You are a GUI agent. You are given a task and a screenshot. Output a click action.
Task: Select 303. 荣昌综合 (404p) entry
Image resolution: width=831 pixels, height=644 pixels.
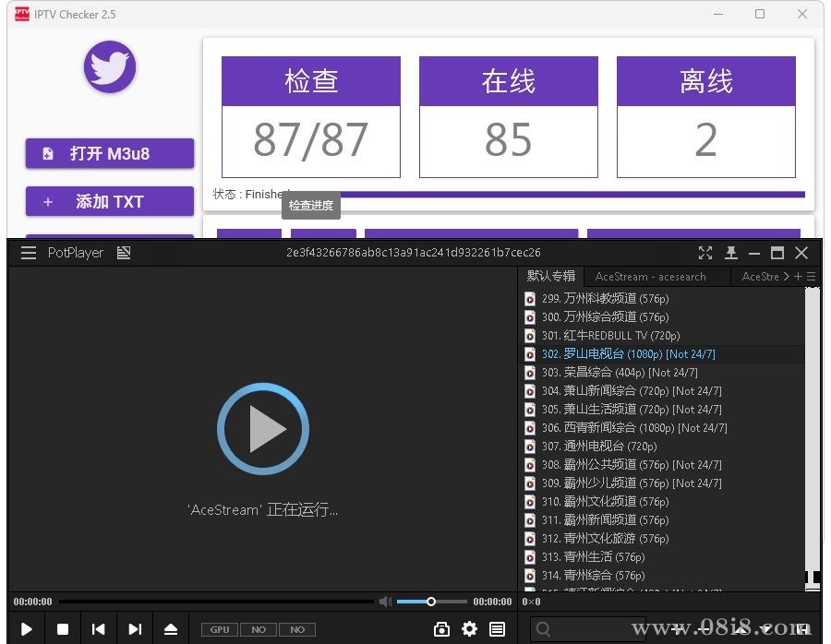(x=662, y=373)
